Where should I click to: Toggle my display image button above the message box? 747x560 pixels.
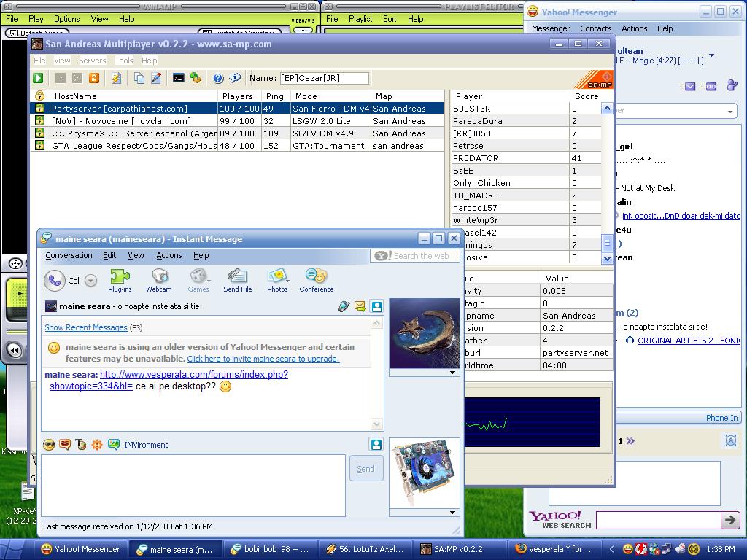click(x=376, y=444)
